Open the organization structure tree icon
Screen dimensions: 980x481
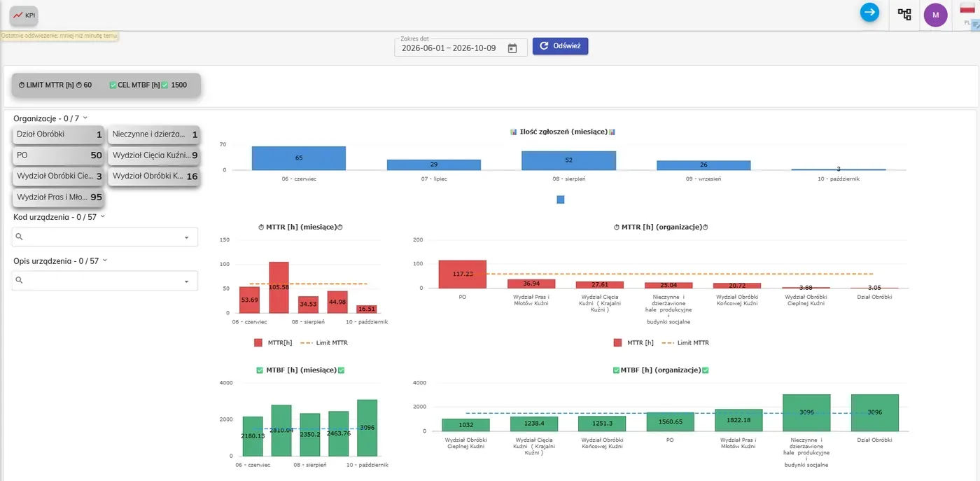tap(904, 14)
